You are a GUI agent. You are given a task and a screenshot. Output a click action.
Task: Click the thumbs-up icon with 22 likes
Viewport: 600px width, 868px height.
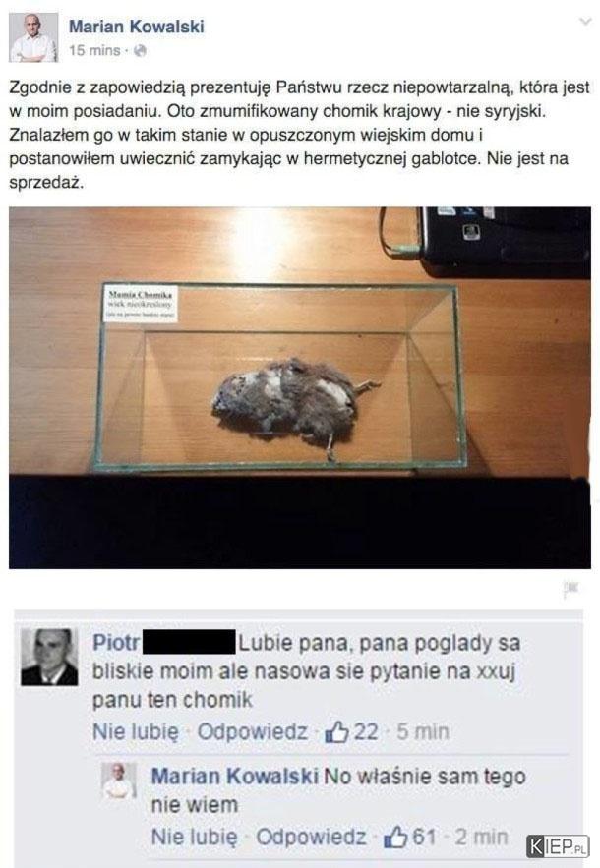[x=336, y=732]
